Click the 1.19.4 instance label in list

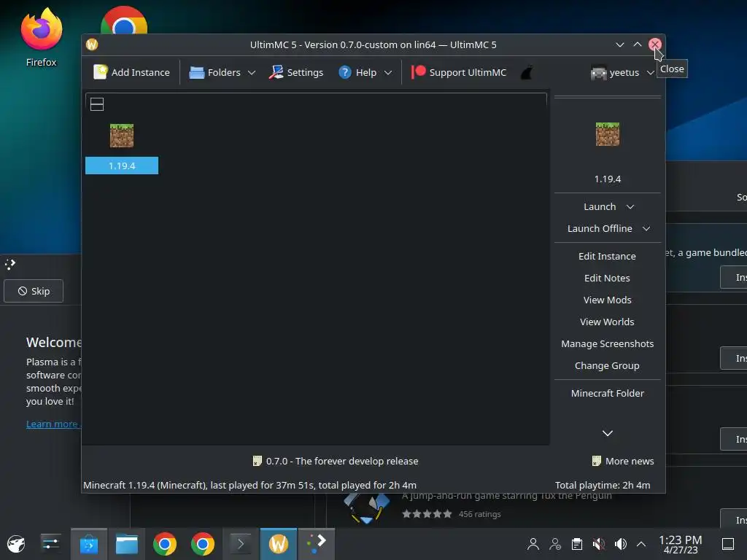tap(122, 166)
